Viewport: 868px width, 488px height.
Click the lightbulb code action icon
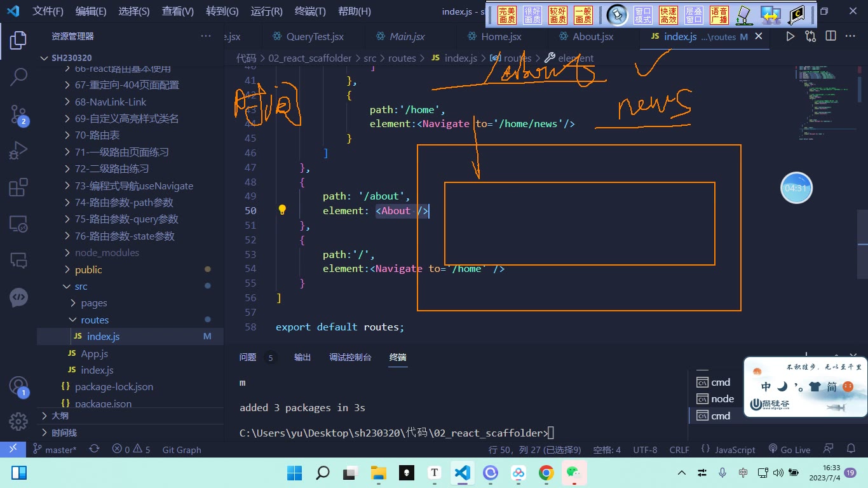click(283, 210)
